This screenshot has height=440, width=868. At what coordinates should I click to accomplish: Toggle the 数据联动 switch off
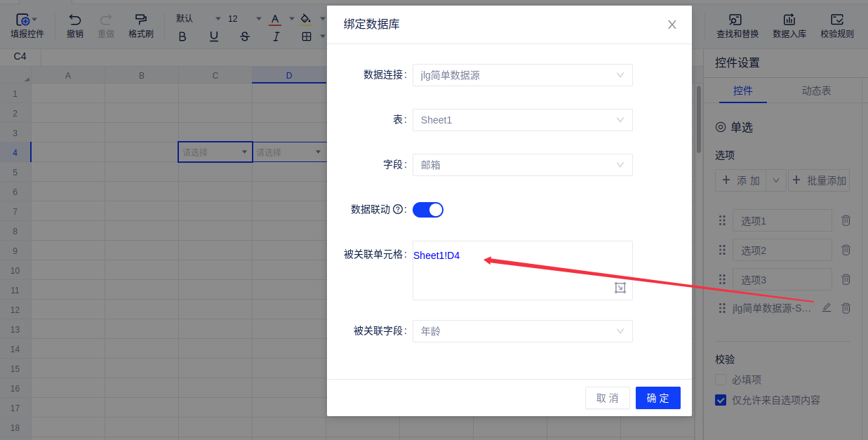428,209
